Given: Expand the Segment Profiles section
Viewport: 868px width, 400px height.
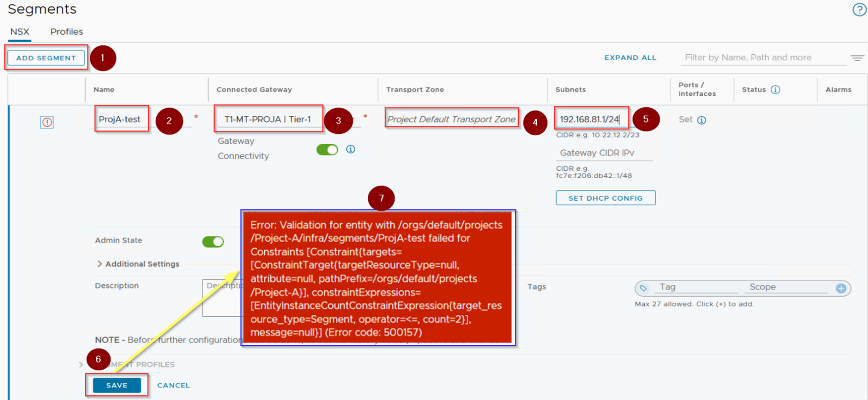Looking at the screenshot, I should [x=81, y=364].
